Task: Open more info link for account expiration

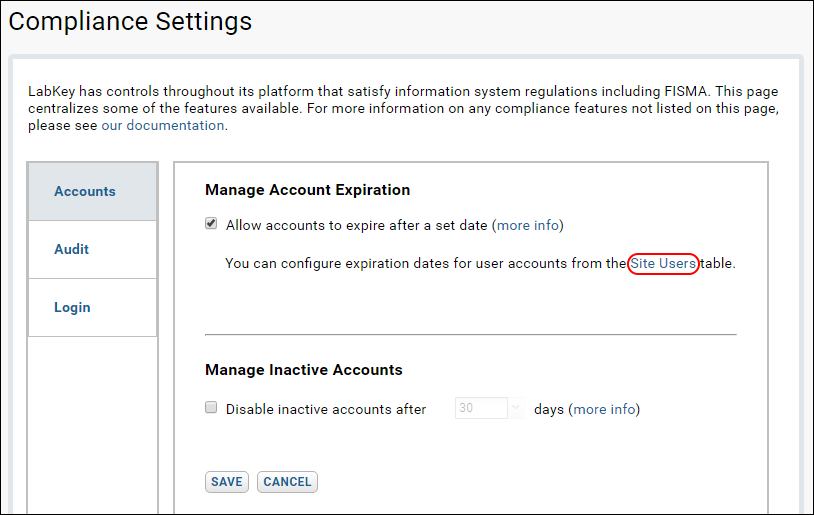Action: (528, 225)
